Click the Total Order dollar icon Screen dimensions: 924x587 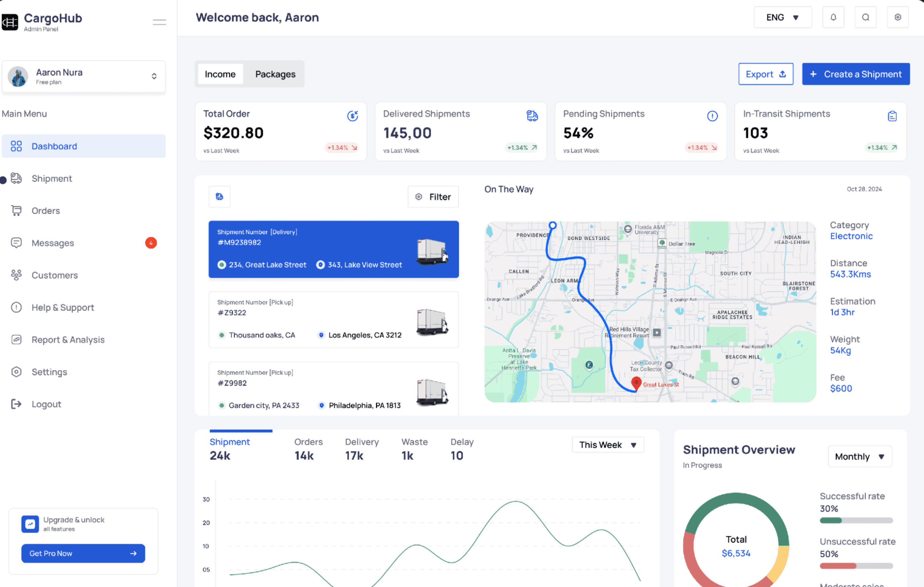352,116
